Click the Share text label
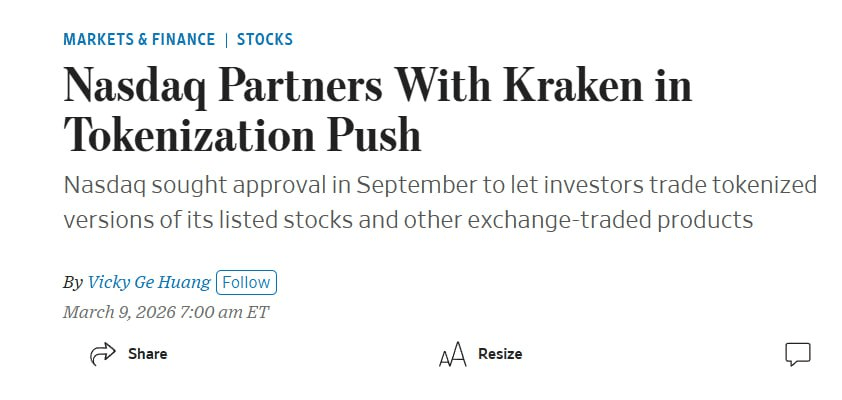Image resolution: width=842 pixels, height=400 pixels. (148, 354)
